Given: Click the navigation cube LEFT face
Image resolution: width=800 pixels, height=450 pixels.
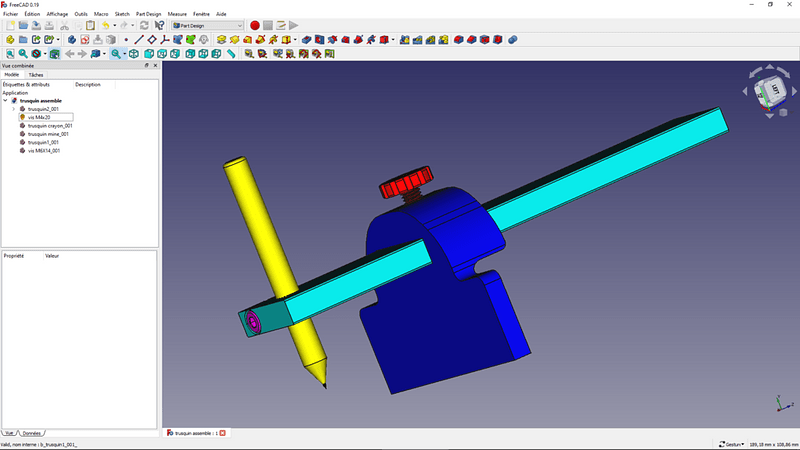Looking at the screenshot, I should coord(774,89).
